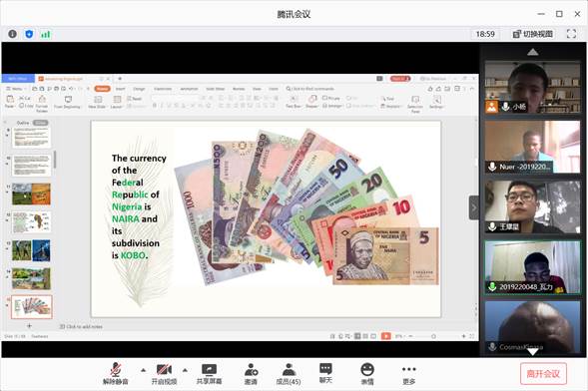Expand video options arrow beside camera
588x391 pixels.
185,370
